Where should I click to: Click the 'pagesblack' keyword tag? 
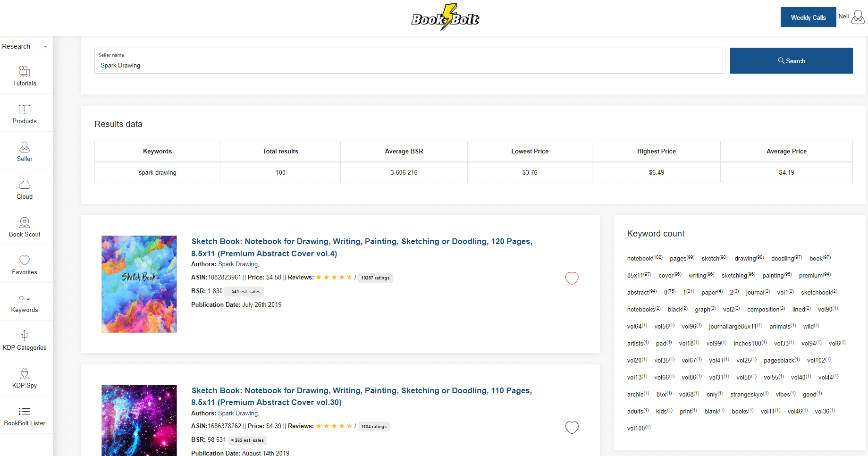coord(782,360)
